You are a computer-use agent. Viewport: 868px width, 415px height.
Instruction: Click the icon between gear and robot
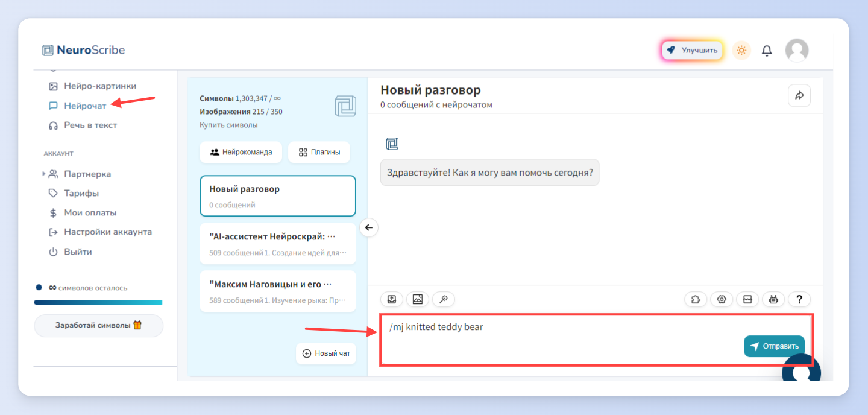click(x=747, y=299)
